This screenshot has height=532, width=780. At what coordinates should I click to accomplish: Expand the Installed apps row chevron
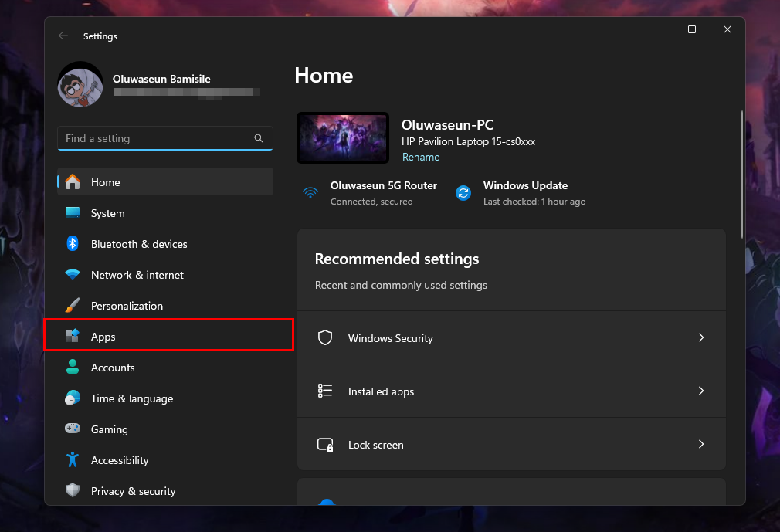click(x=701, y=391)
